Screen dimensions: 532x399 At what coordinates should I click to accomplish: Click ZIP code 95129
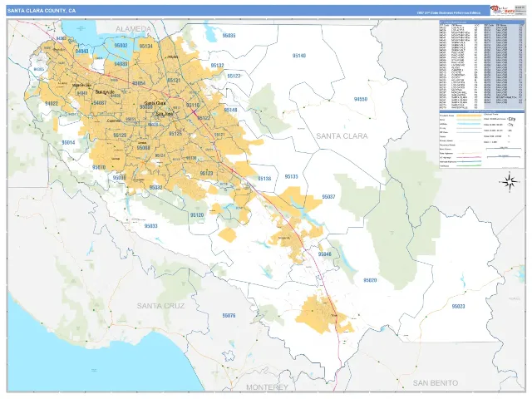tap(120, 135)
